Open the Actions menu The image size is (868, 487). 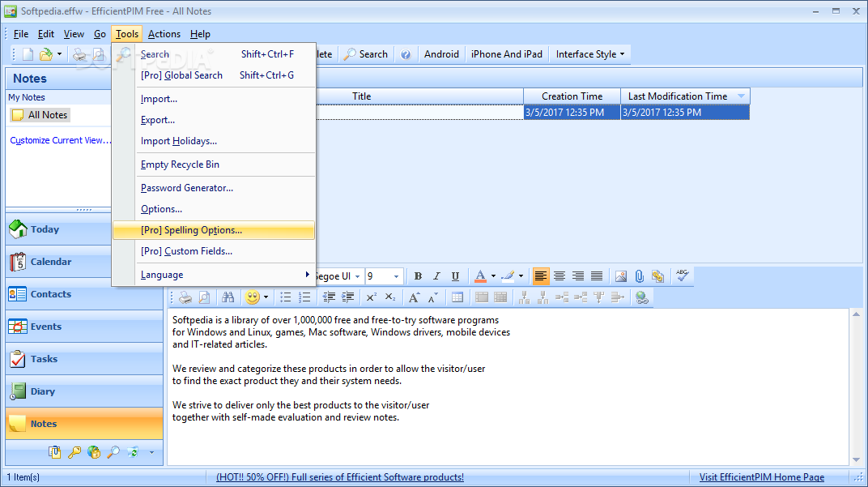pos(164,34)
